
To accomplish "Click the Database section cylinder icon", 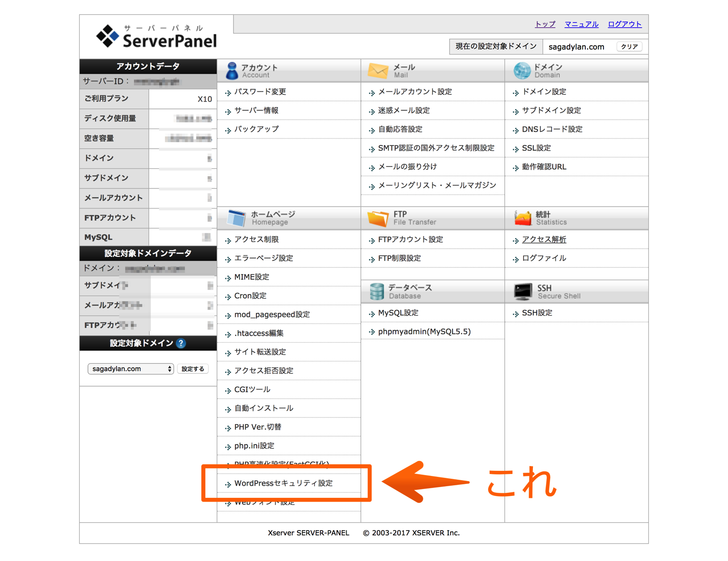I will [377, 291].
